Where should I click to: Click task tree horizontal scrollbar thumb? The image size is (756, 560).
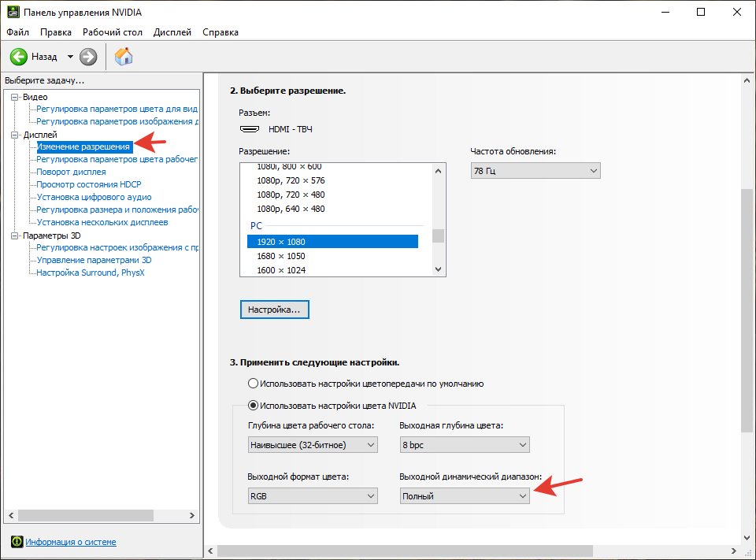tap(86, 516)
